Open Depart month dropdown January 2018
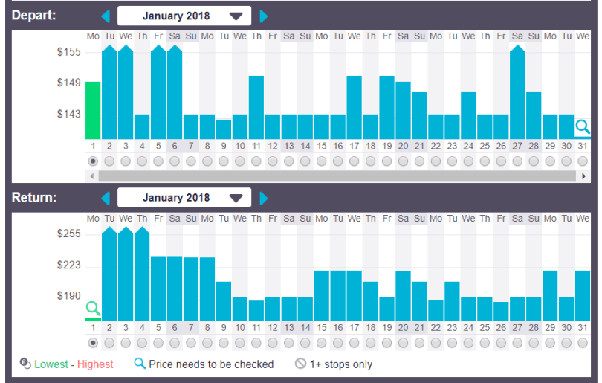 184,16
